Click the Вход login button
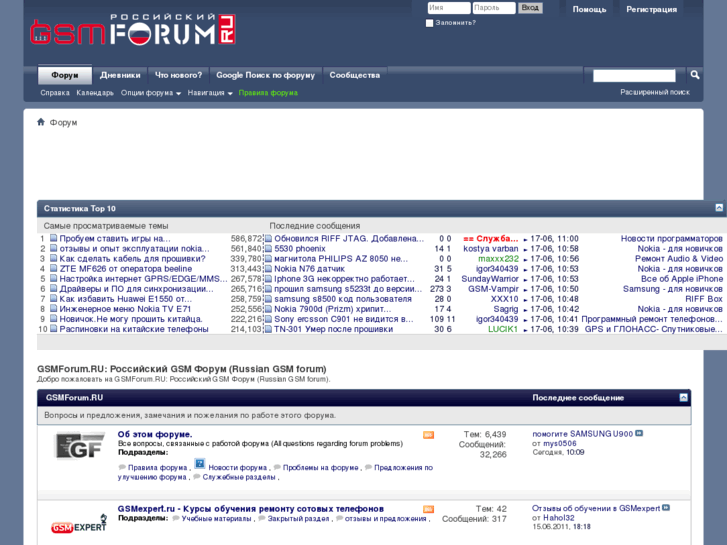This screenshot has width=727, height=545. click(x=530, y=8)
